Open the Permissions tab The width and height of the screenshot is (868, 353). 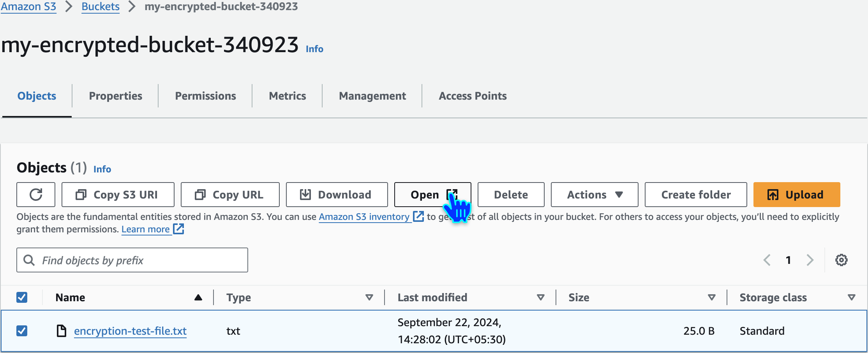pyautogui.click(x=205, y=96)
